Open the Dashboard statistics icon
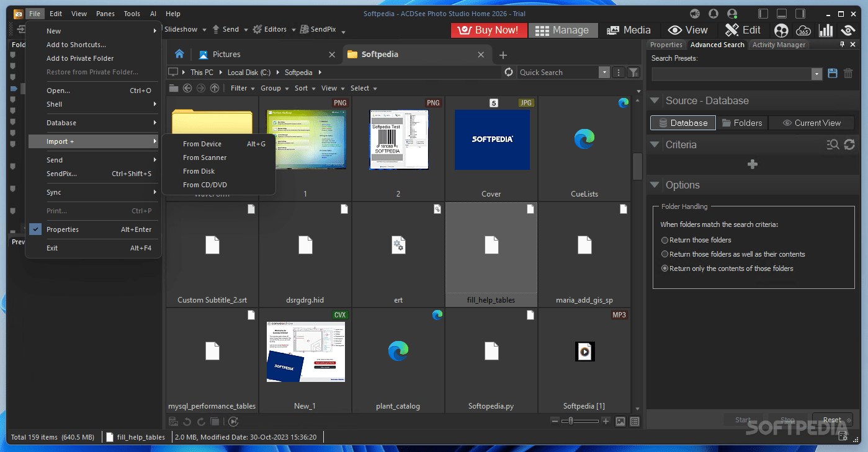Screen dimensions: 868x452 coord(826,30)
